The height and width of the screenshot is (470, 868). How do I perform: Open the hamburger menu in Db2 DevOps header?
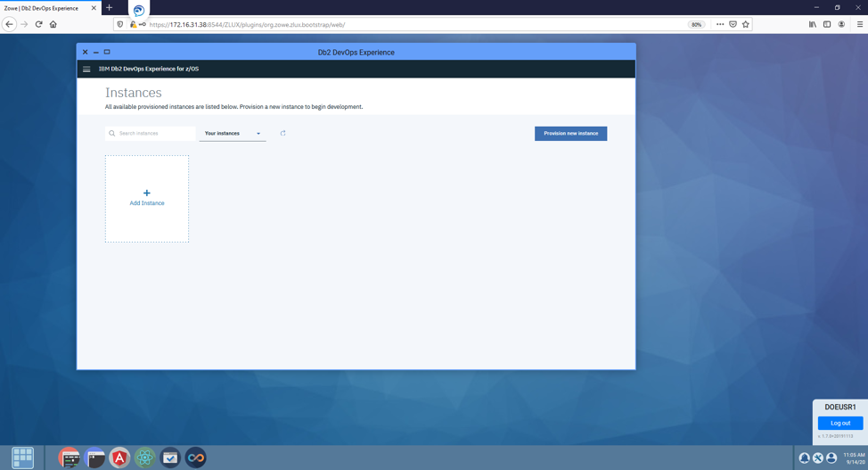click(86, 70)
